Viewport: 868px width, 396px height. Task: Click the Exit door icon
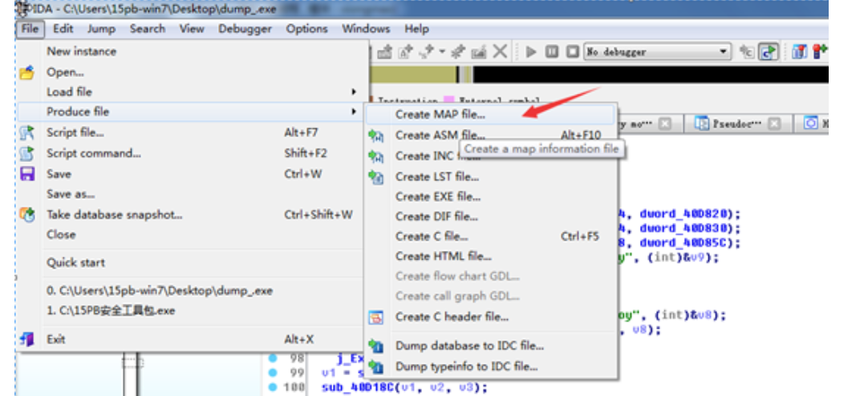click(26, 339)
